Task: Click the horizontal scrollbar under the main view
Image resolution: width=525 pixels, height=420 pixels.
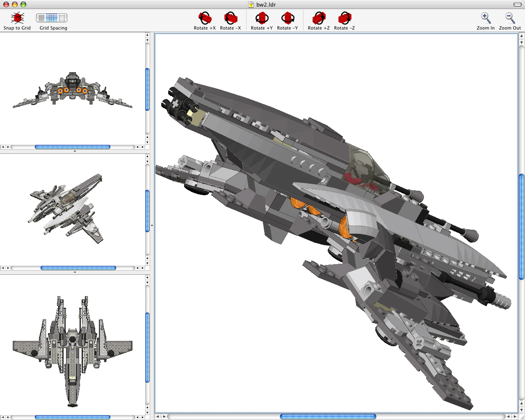Action: tap(328, 416)
